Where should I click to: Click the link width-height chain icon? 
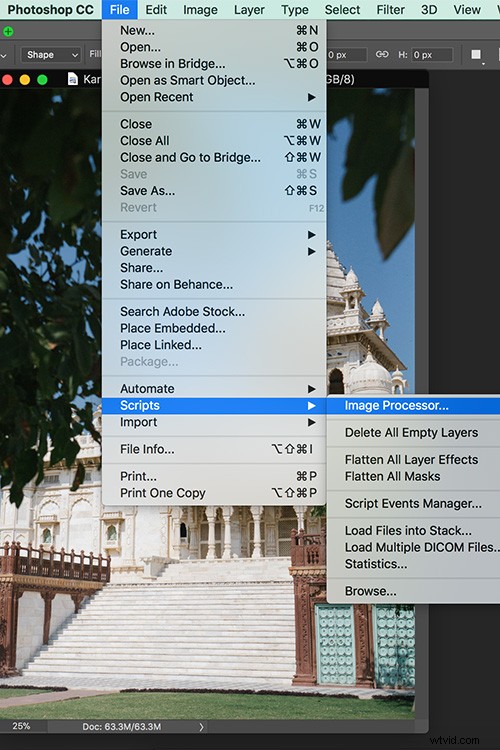click(382, 54)
